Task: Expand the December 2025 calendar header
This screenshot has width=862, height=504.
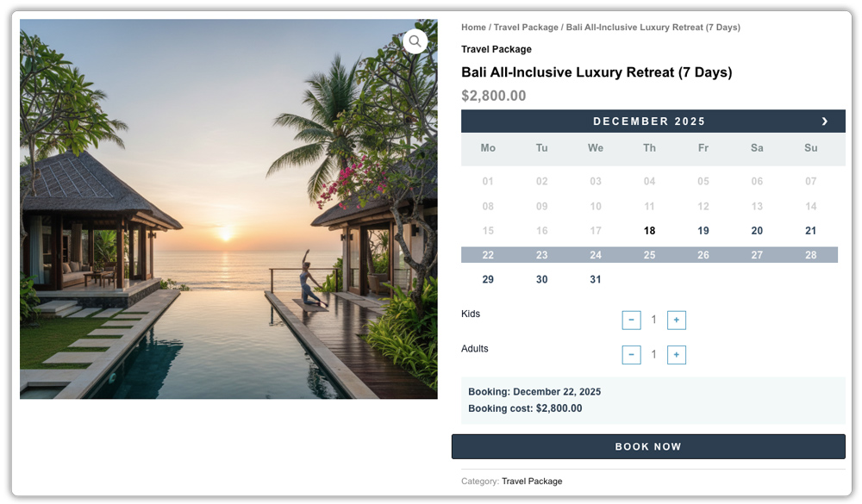Action: click(x=649, y=121)
